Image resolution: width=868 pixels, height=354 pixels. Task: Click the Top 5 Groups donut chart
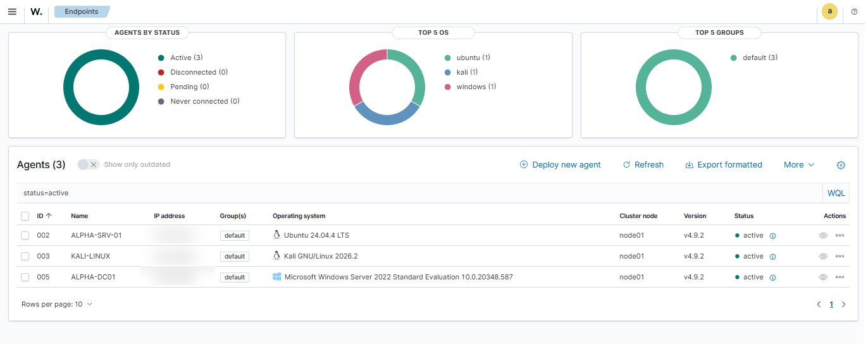[x=674, y=87]
